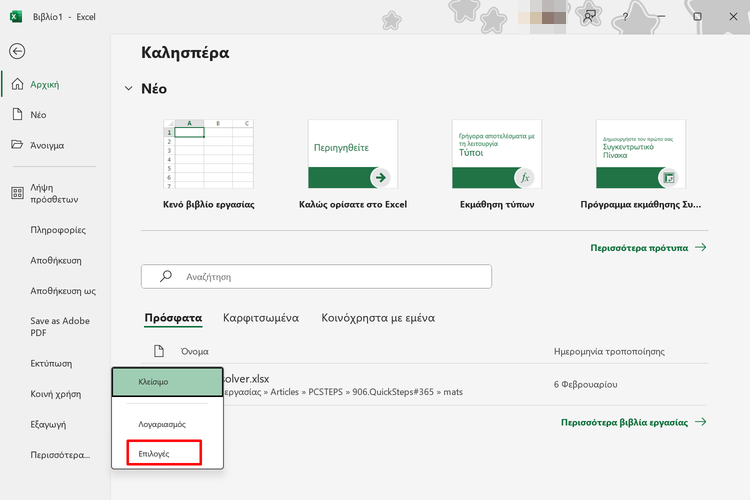Switch to the Πρόσφατα tab
The image size is (750, 500).
pyautogui.click(x=173, y=318)
